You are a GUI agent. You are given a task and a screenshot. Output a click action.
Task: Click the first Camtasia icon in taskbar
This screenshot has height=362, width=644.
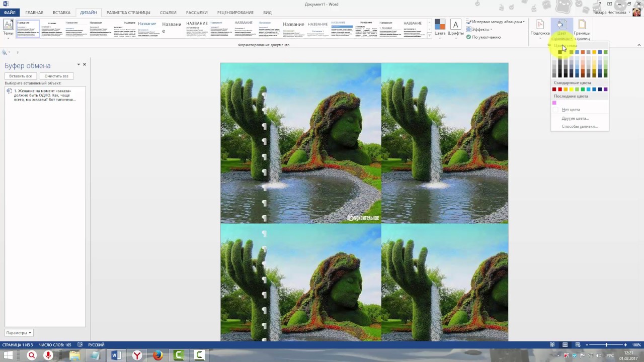pos(179,355)
